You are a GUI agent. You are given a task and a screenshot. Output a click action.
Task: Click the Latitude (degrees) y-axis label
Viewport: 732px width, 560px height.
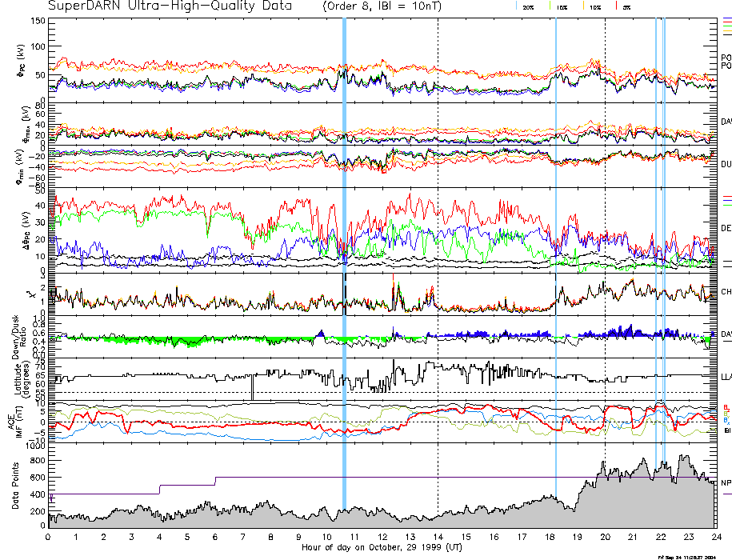pyautogui.click(x=14, y=379)
